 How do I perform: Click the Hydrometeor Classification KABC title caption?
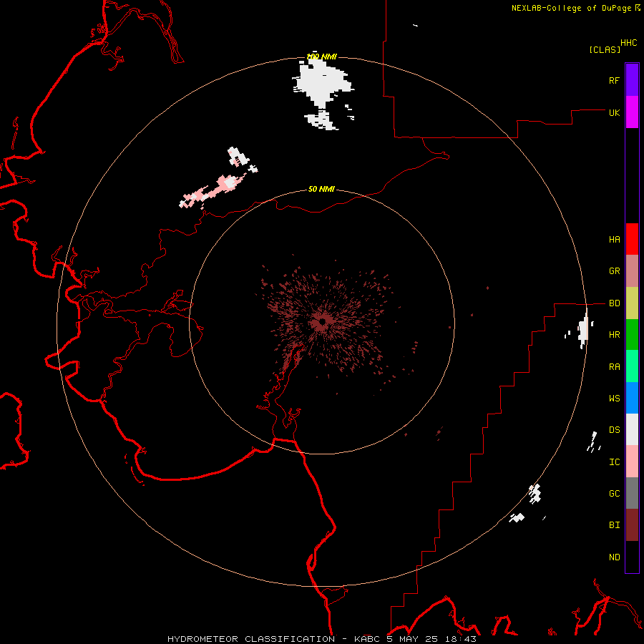[321, 639]
